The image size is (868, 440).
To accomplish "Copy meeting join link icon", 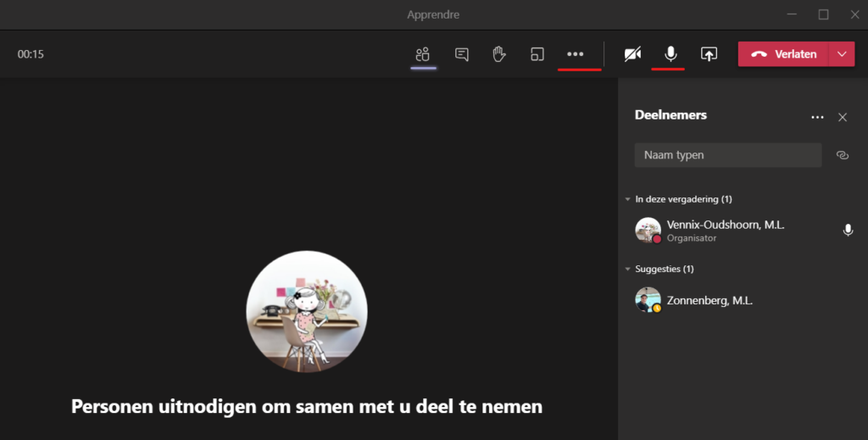I will [843, 155].
